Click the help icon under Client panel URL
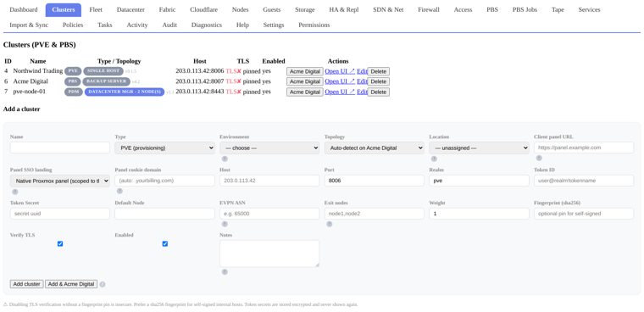Screen dimensions: 644x312 pyautogui.click(x=539, y=158)
